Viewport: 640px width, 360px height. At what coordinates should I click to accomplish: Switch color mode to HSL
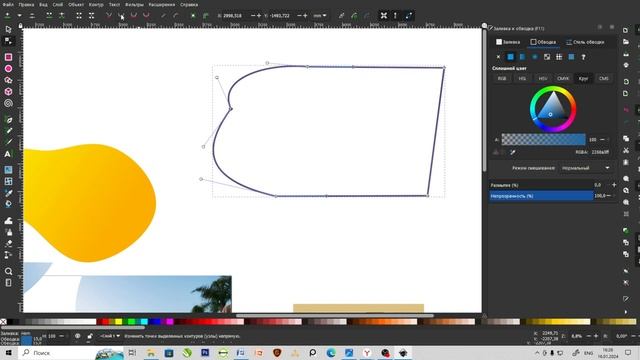pos(522,78)
